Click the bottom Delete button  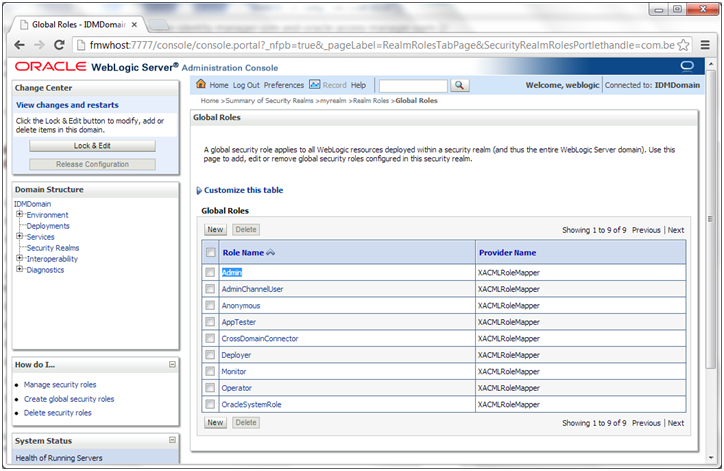(x=246, y=423)
